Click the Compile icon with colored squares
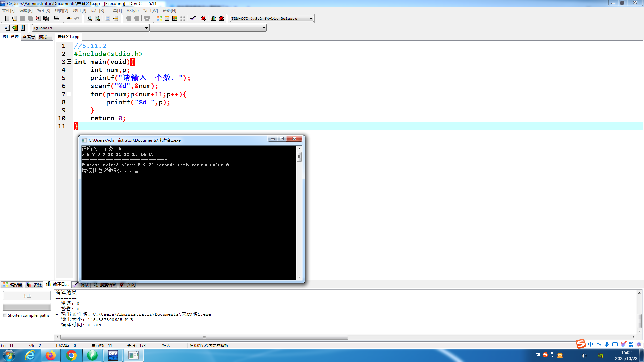Viewport: 644px width, 362px height. 159,18
